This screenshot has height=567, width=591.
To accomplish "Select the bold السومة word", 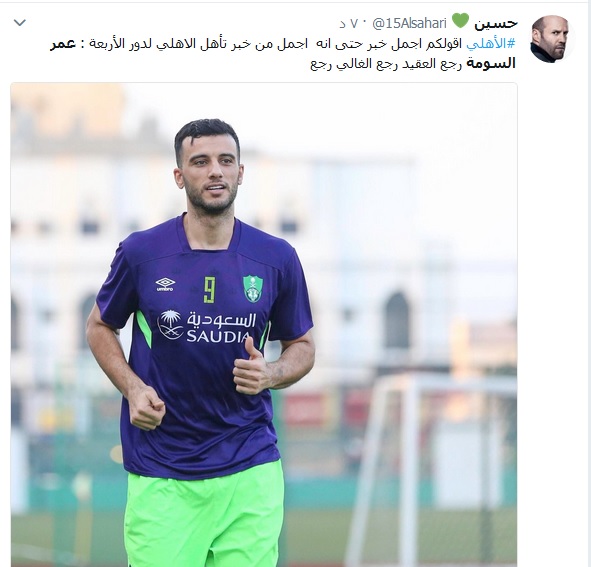I will coord(491,64).
